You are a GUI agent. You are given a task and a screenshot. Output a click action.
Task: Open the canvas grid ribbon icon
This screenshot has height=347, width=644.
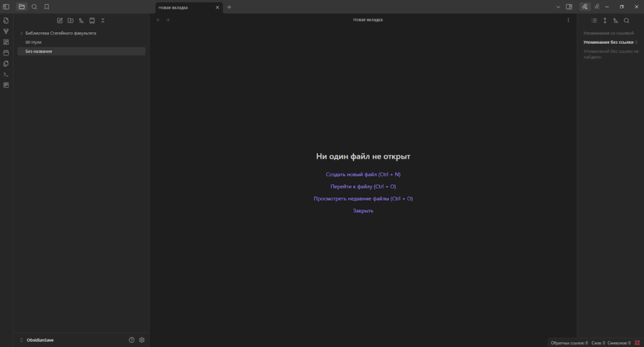[6, 42]
